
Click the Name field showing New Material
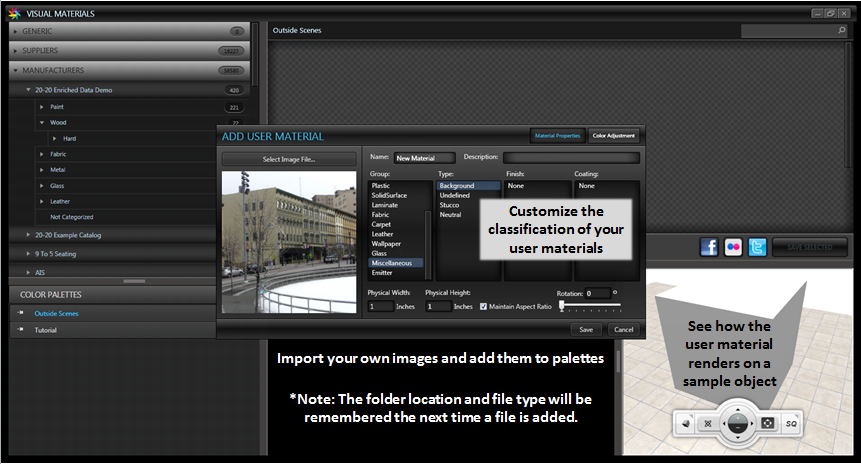(x=424, y=158)
